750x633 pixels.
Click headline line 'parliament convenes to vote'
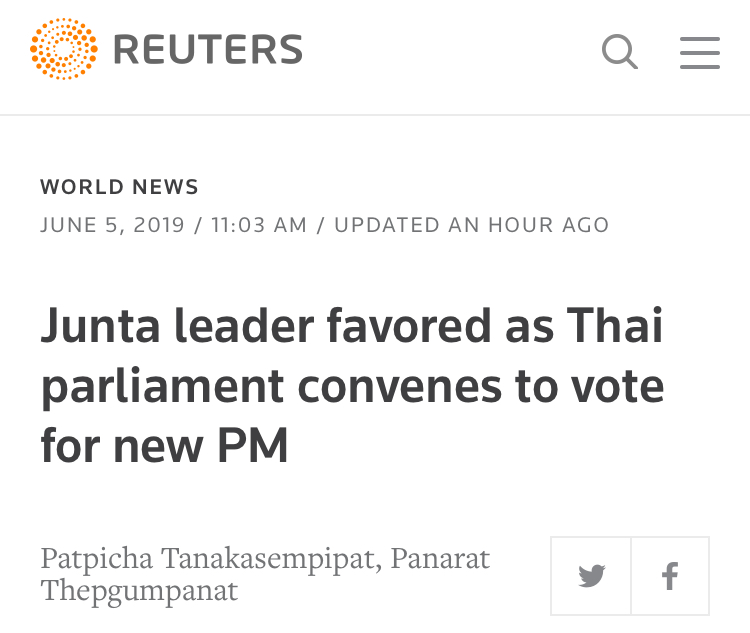(352, 386)
